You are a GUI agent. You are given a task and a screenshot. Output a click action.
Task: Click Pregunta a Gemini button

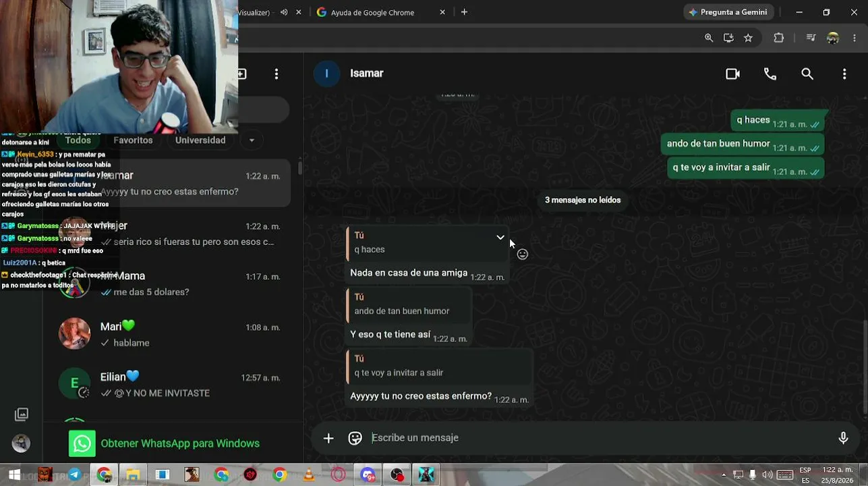pyautogui.click(x=728, y=12)
